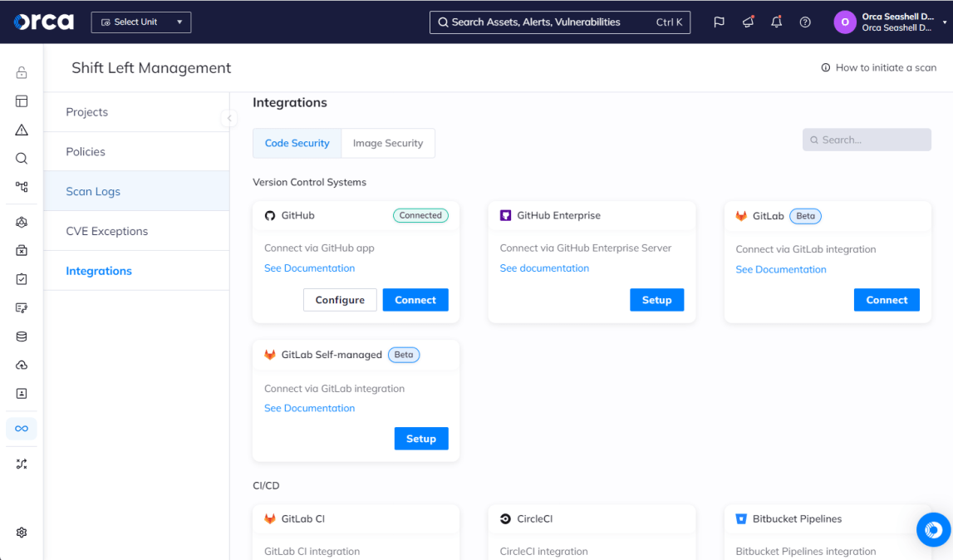Click Connect on the GitLab Beta card
This screenshot has height=560, width=953.
(887, 300)
